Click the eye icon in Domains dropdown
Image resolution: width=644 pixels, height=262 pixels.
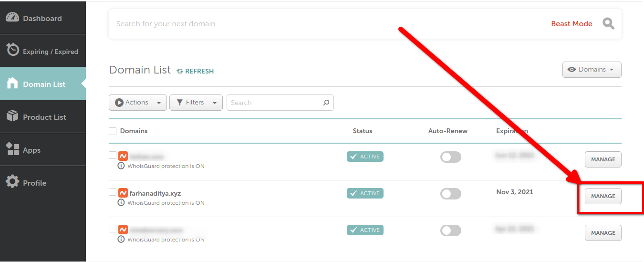[x=571, y=70]
